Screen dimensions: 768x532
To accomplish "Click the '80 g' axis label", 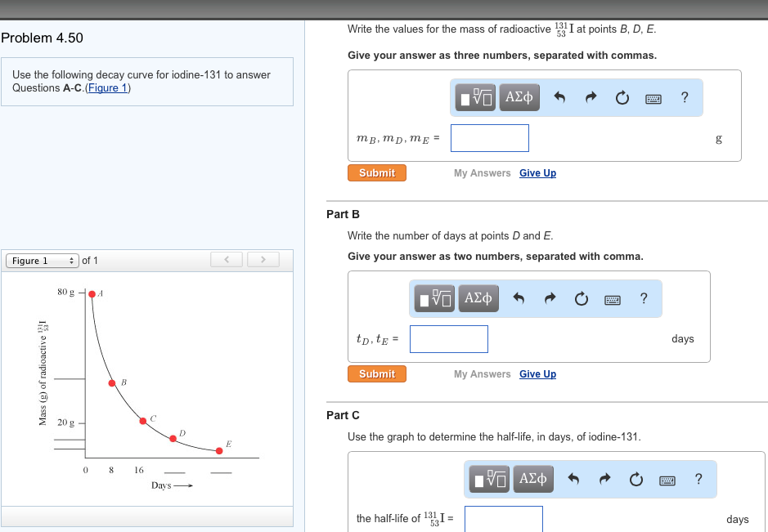I will pyautogui.click(x=65, y=293).
